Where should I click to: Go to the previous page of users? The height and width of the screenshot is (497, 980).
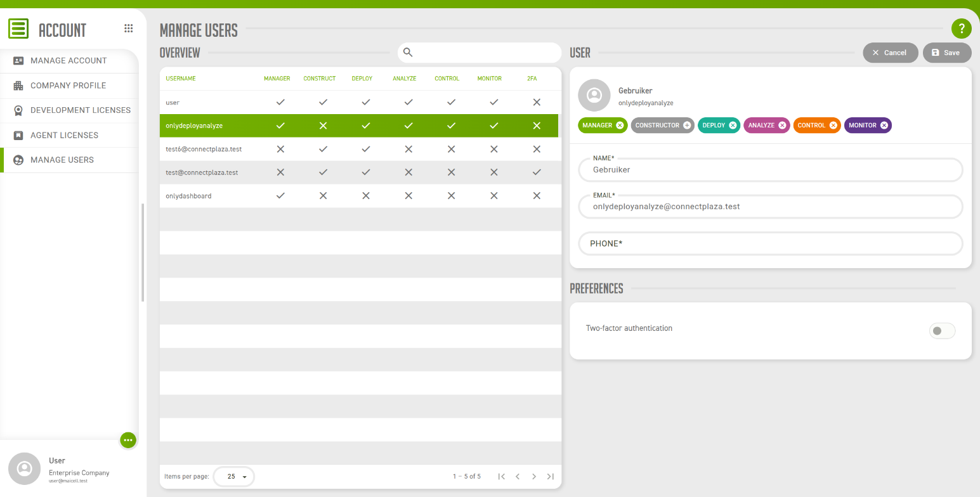(518, 476)
